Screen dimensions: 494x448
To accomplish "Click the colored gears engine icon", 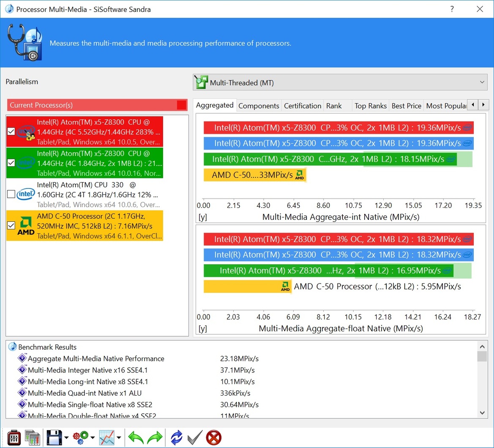I will [x=81, y=437].
